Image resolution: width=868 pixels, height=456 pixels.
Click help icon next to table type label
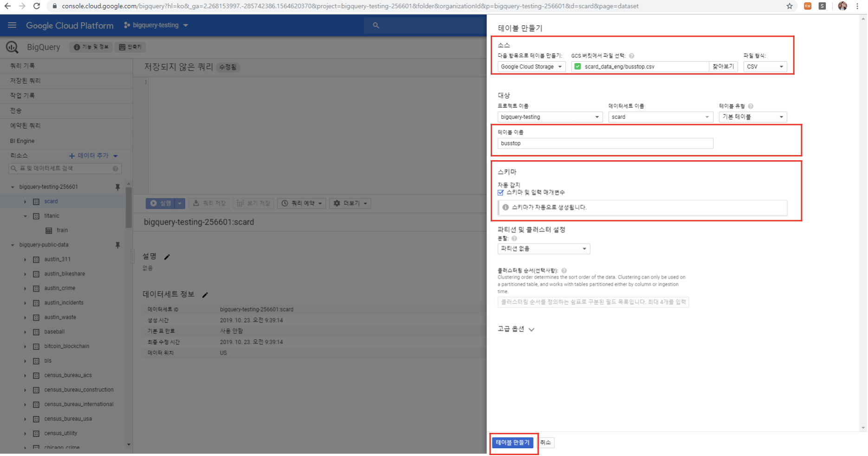(x=751, y=106)
